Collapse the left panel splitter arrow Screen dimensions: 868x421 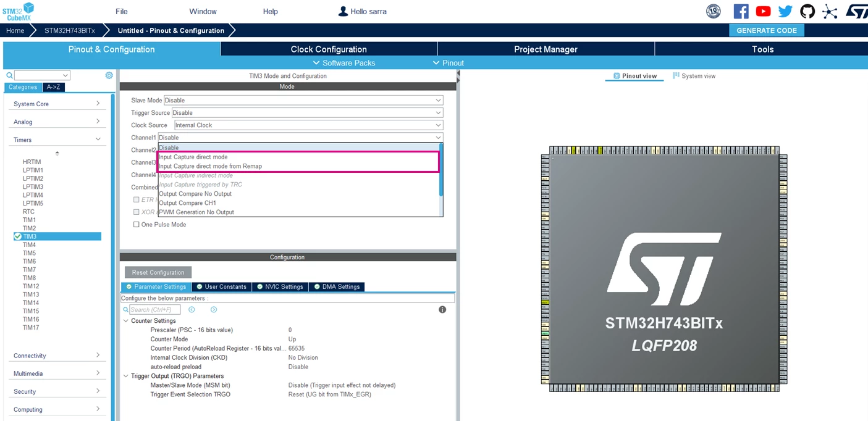458,74
